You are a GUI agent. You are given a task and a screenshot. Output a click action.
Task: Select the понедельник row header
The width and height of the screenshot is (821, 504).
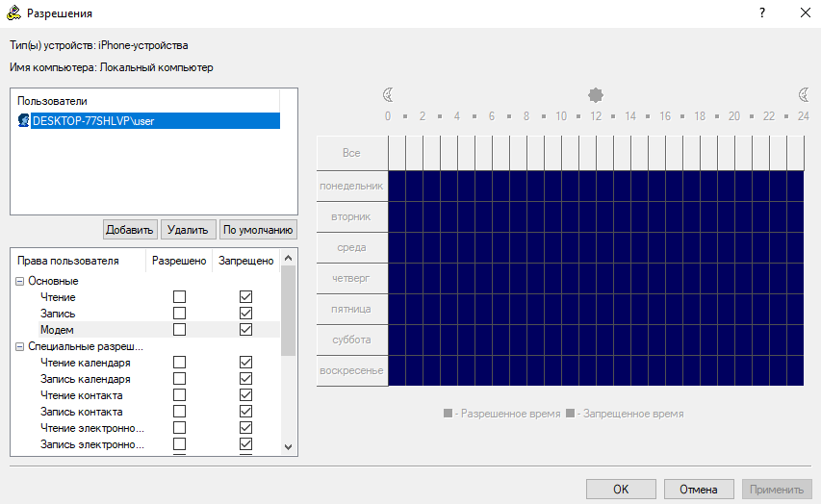pos(352,186)
